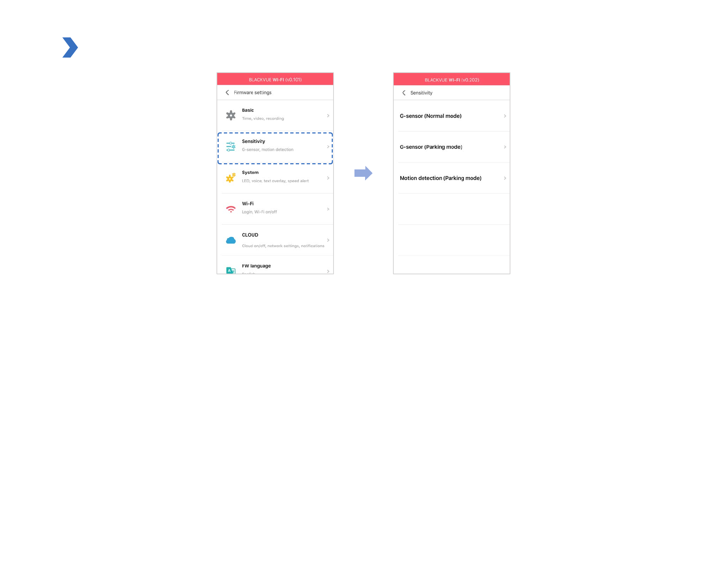Open G-sensor (Parking mode) settings
Image resolution: width=728 pixels, height=582 pixels.
pos(431,147)
